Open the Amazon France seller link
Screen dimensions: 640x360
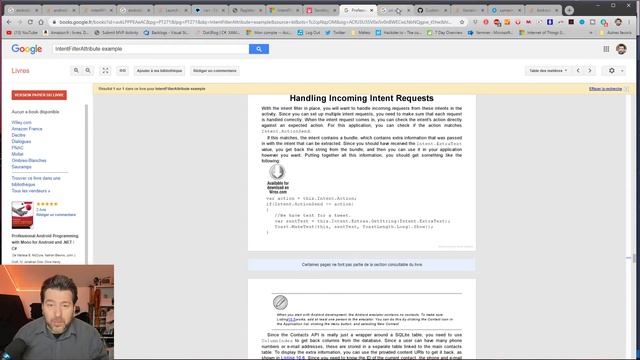click(x=27, y=129)
